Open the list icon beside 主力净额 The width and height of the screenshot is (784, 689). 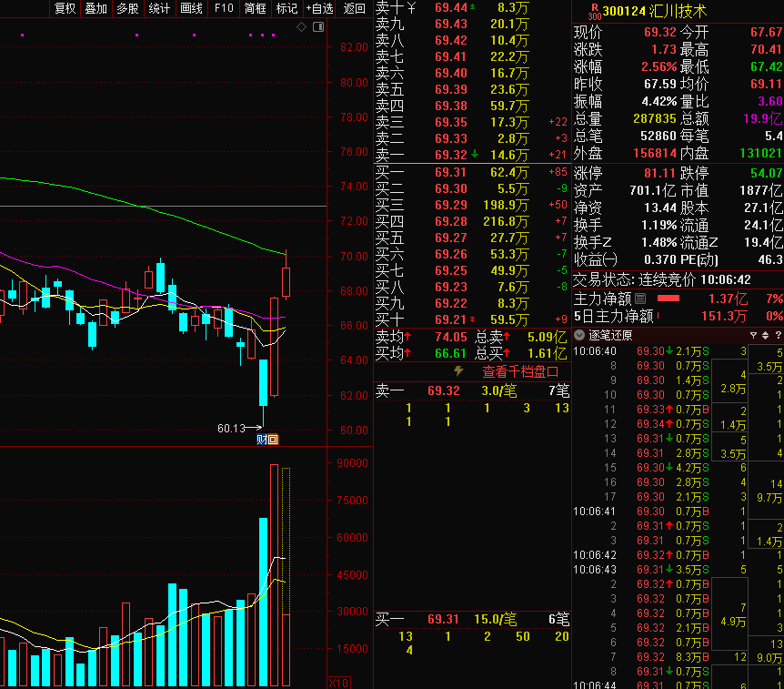pyautogui.click(x=640, y=299)
